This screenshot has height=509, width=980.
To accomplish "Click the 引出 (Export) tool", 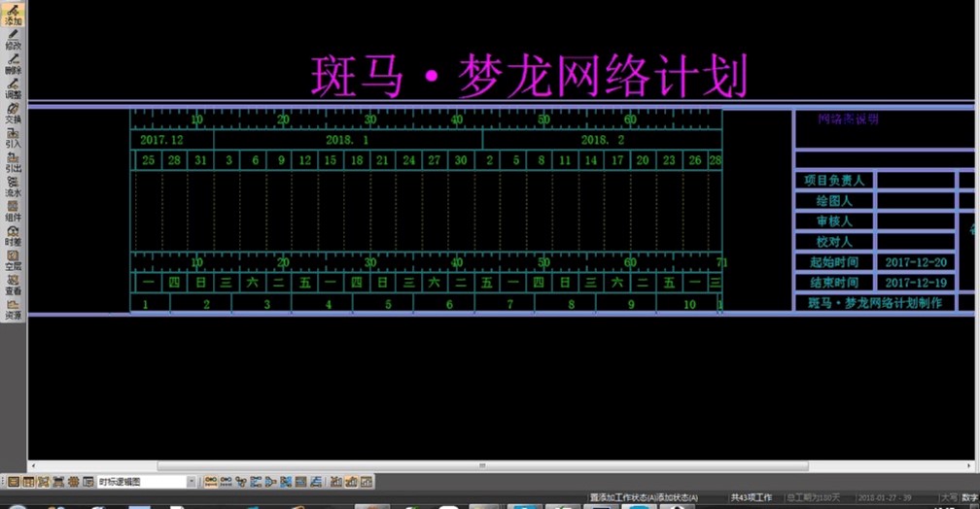I will pyautogui.click(x=13, y=161).
